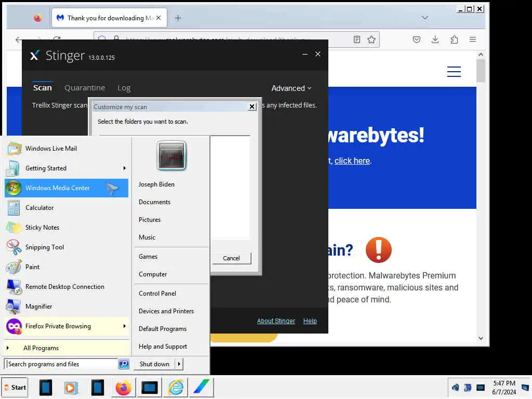Open Shut down options arrow

(179, 364)
